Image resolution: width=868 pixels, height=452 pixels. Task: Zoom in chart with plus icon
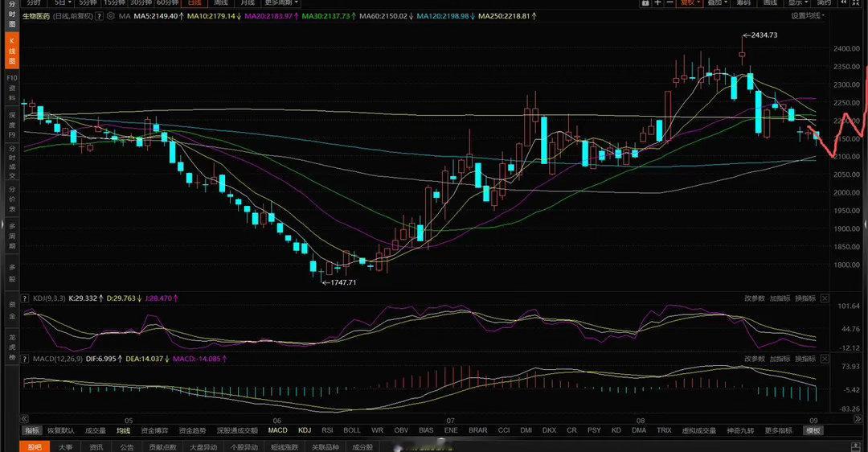click(x=657, y=2)
